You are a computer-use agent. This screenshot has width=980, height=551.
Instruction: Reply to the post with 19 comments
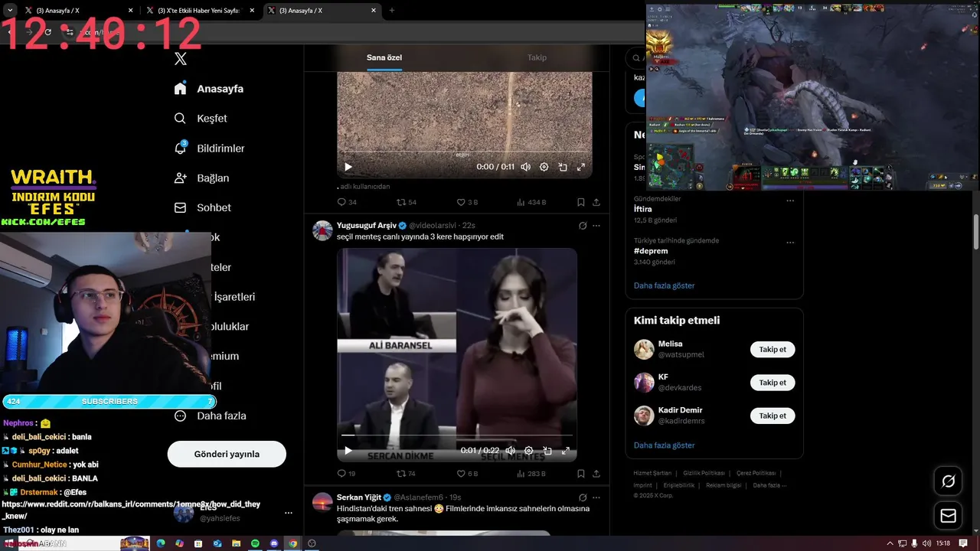pyautogui.click(x=347, y=474)
